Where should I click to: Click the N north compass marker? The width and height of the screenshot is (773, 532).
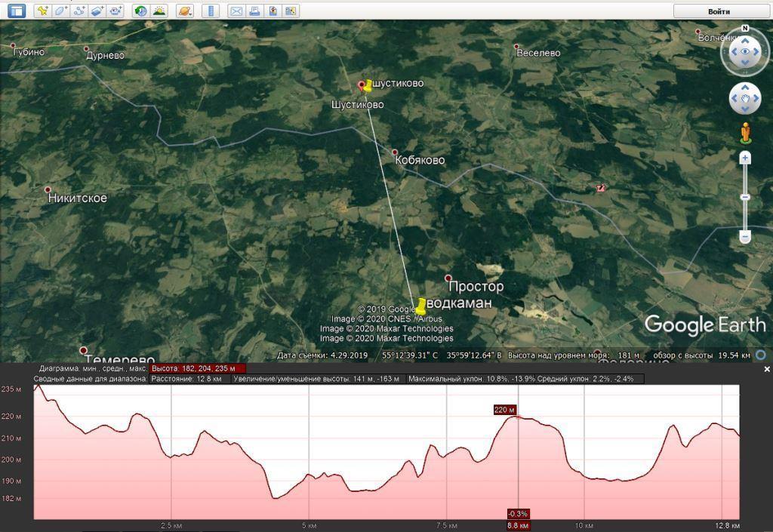(745, 29)
